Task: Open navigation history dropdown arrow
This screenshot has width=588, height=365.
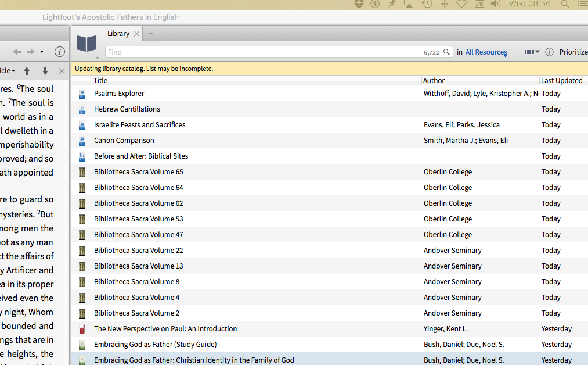Action: pos(42,52)
